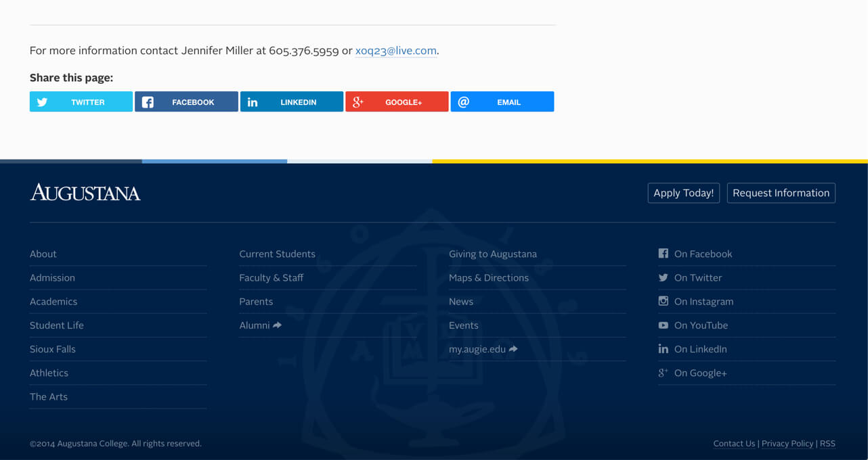The width and height of the screenshot is (868, 460).
Task: Open the On Google+ link text
Action: pos(701,373)
